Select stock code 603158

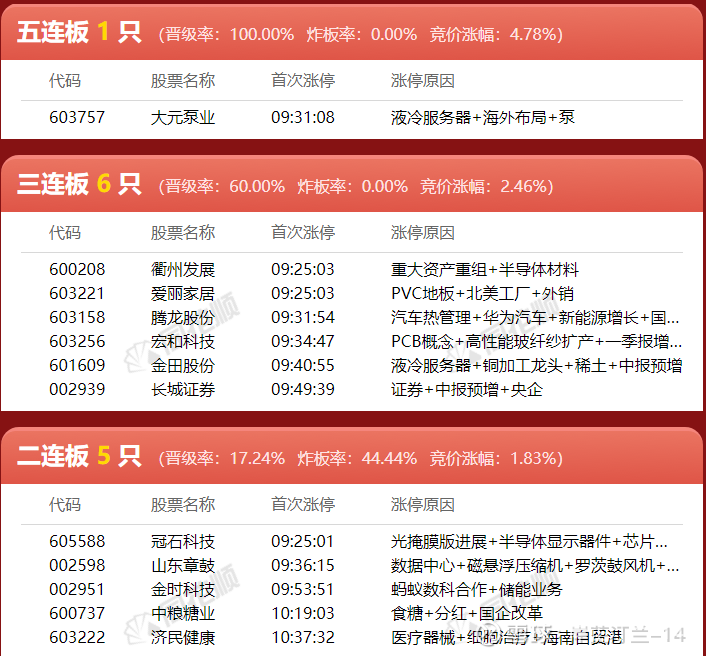(77, 317)
